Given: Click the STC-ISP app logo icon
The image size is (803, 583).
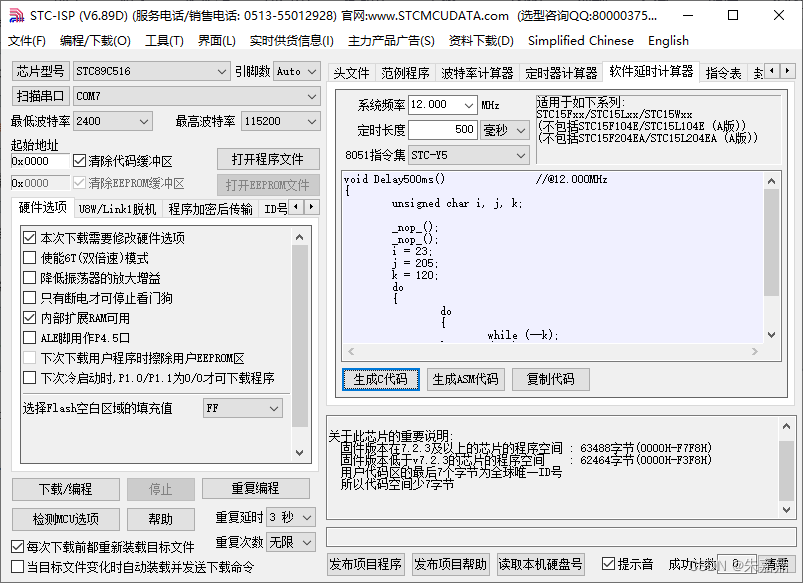Looking at the screenshot, I should pyautogui.click(x=17, y=16).
